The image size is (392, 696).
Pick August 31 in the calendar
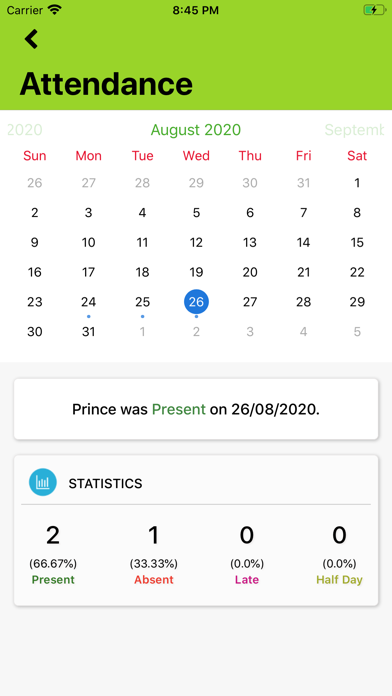[x=88, y=332]
